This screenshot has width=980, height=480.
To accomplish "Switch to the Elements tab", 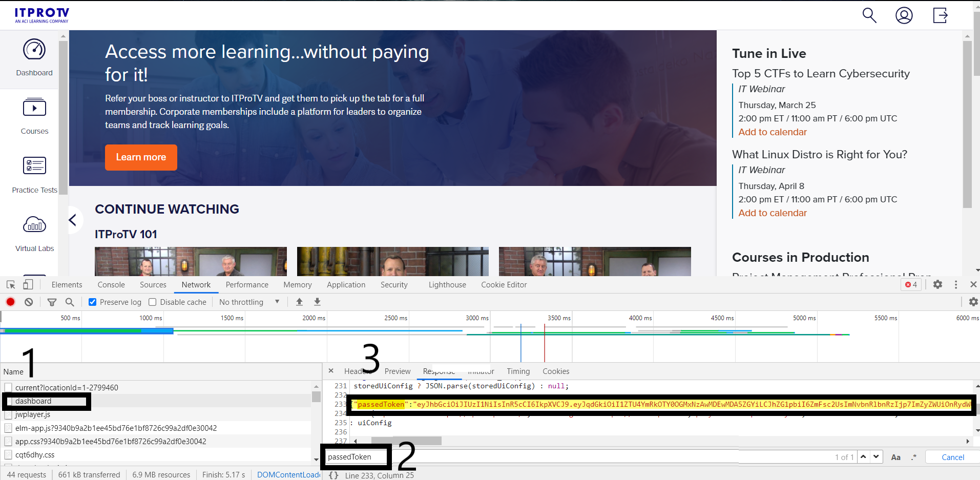I will (x=67, y=285).
